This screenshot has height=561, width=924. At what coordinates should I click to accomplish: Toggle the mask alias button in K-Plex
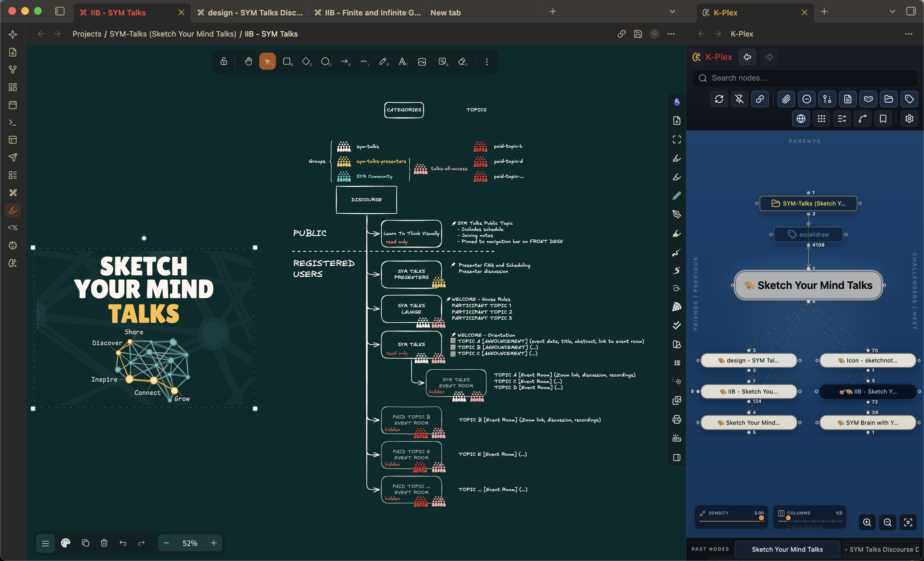(x=868, y=99)
